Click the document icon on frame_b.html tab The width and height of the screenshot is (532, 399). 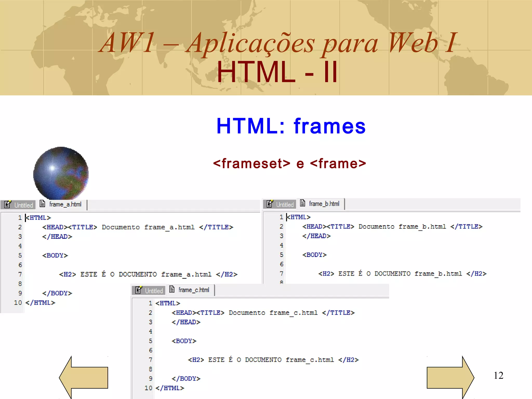tap(302, 203)
